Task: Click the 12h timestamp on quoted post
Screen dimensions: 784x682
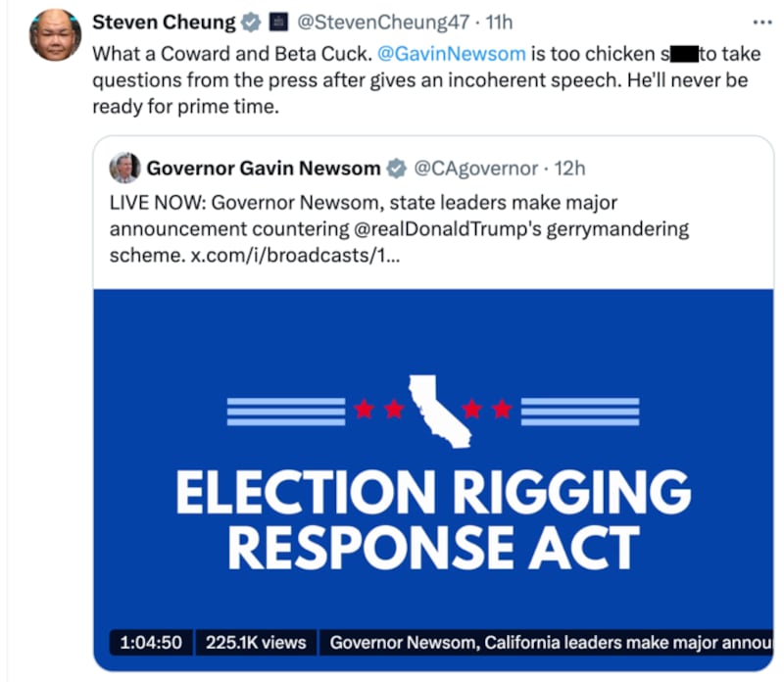Action: [569, 169]
